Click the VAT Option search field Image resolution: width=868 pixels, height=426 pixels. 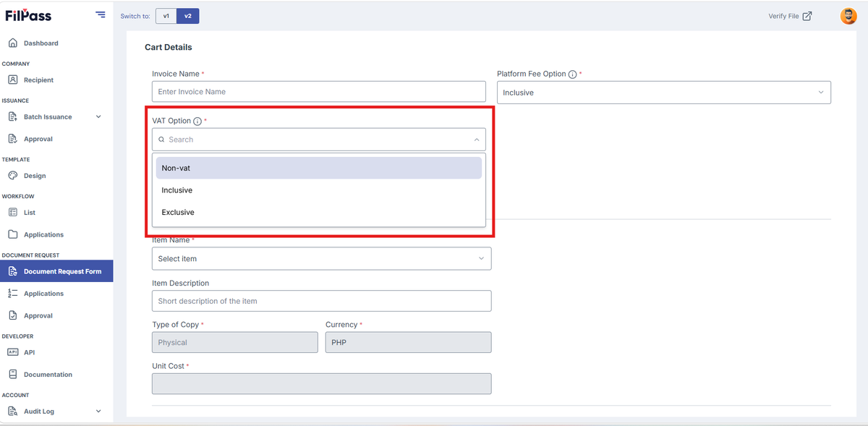pyautogui.click(x=319, y=140)
